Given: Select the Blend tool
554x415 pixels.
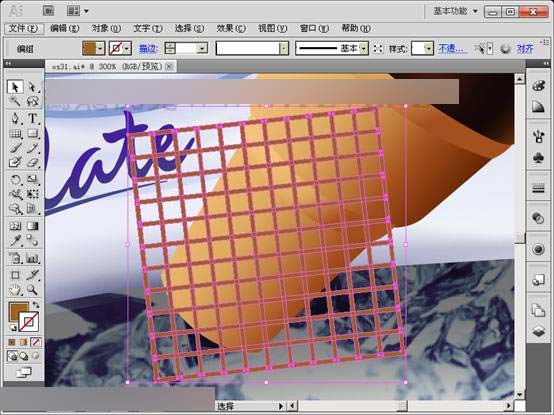Looking at the screenshot, I should point(32,241).
